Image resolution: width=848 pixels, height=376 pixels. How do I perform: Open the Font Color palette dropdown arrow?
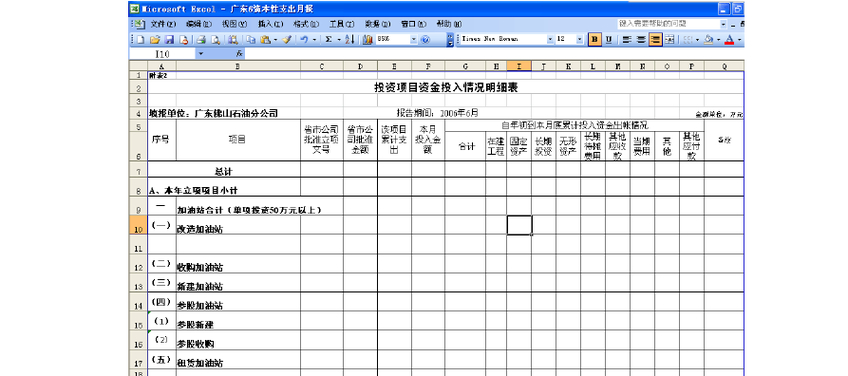[x=739, y=39]
